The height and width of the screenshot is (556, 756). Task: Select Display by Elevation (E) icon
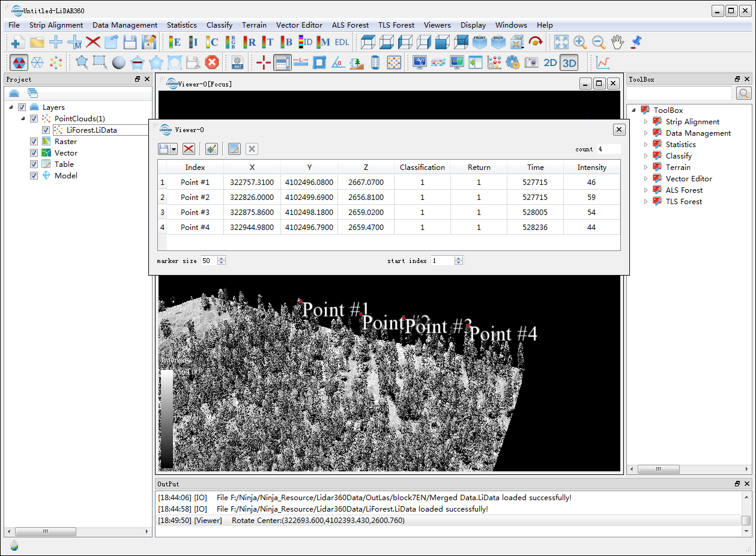(x=175, y=42)
